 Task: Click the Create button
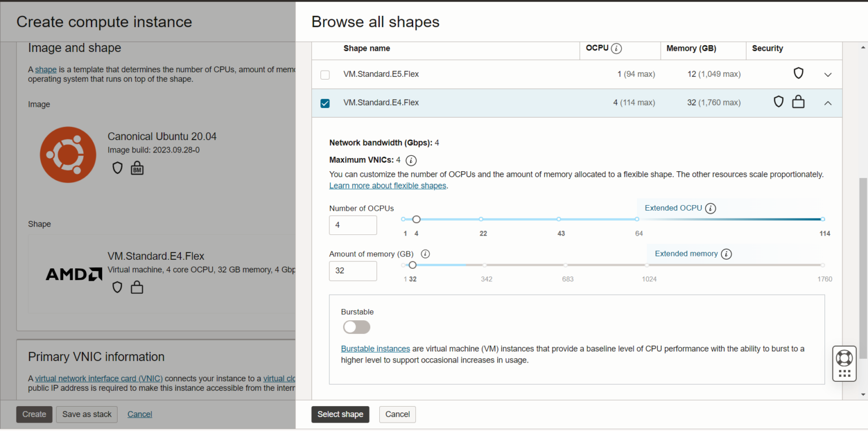point(34,415)
